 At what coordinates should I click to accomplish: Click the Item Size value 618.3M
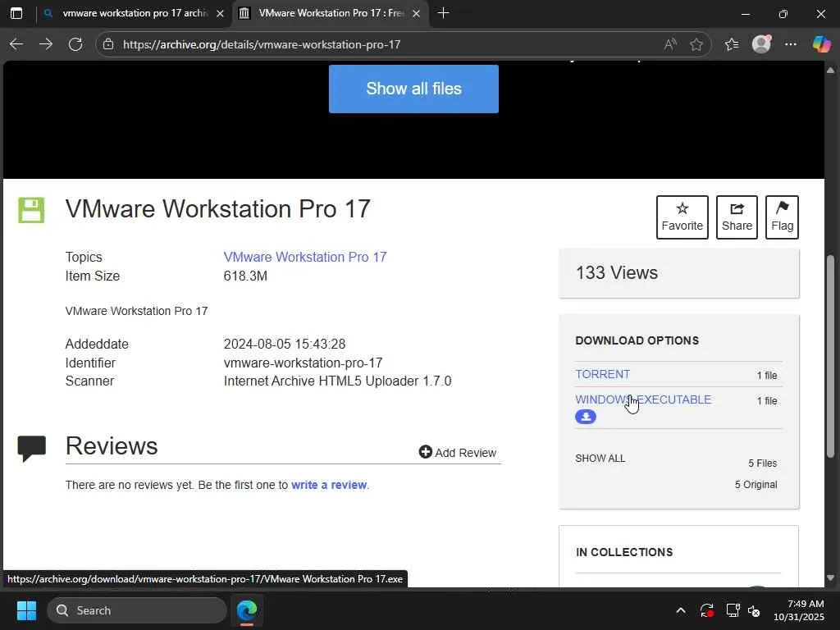[x=245, y=276]
